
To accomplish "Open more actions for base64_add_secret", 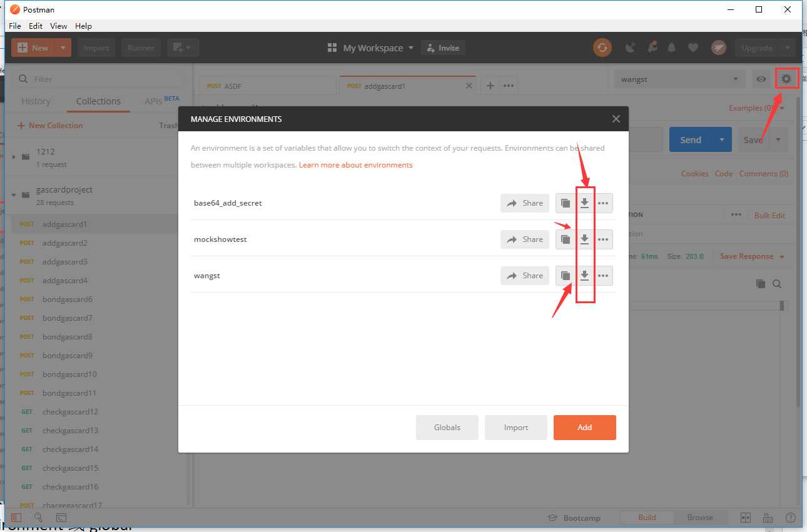I will coord(603,203).
